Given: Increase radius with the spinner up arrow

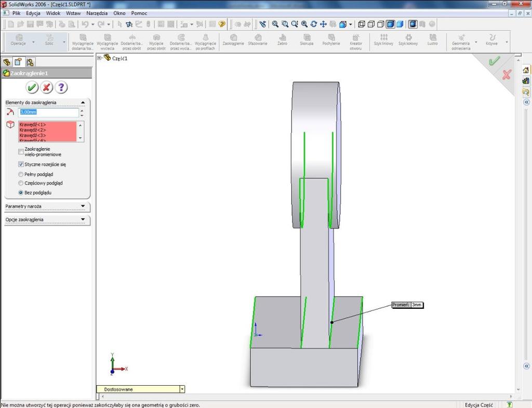Looking at the screenshot, I should coord(82,110).
